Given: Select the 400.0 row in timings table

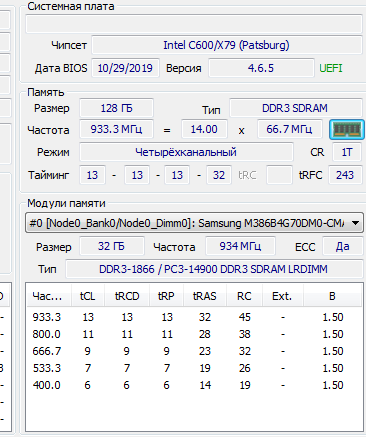Looking at the screenshot, I should pyautogui.click(x=194, y=385).
